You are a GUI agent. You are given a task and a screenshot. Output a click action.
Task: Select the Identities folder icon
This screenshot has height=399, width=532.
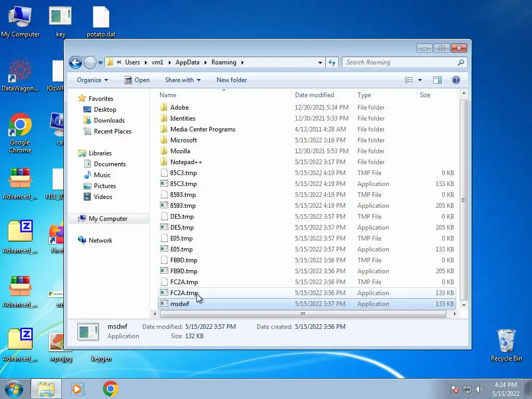pyautogui.click(x=164, y=118)
